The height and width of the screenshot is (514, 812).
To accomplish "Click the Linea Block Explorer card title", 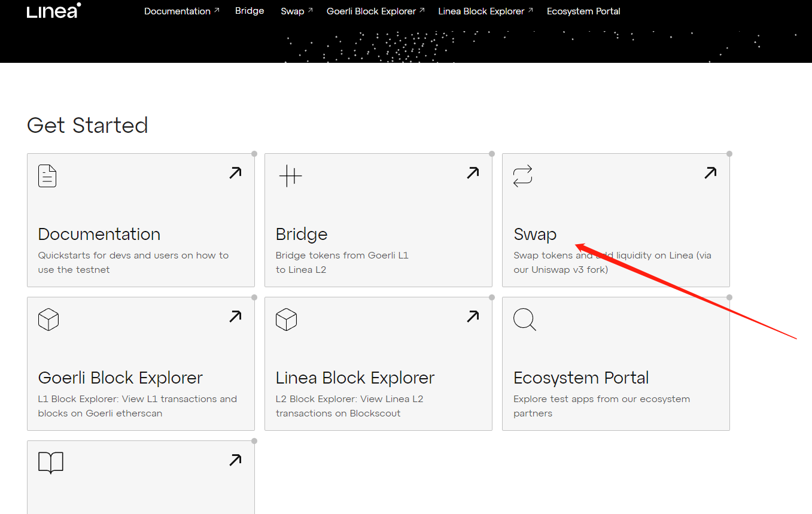I will pyautogui.click(x=355, y=378).
